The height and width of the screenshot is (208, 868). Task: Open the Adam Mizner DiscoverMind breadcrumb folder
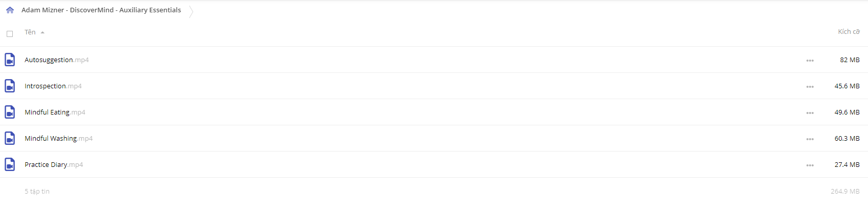tap(101, 10)
